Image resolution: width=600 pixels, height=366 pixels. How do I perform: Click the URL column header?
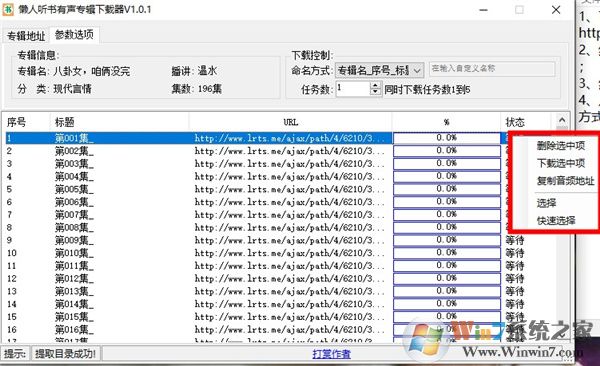pos(290,122)
